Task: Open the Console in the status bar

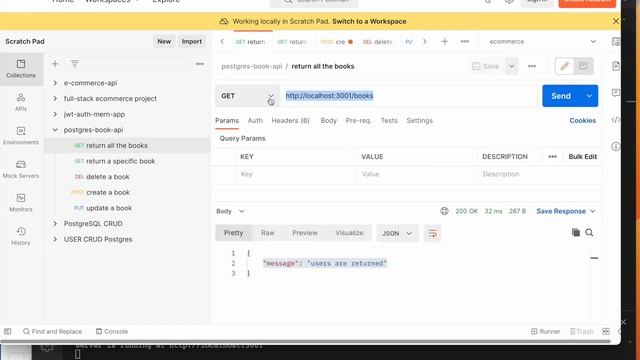Action: pos(112,331)
